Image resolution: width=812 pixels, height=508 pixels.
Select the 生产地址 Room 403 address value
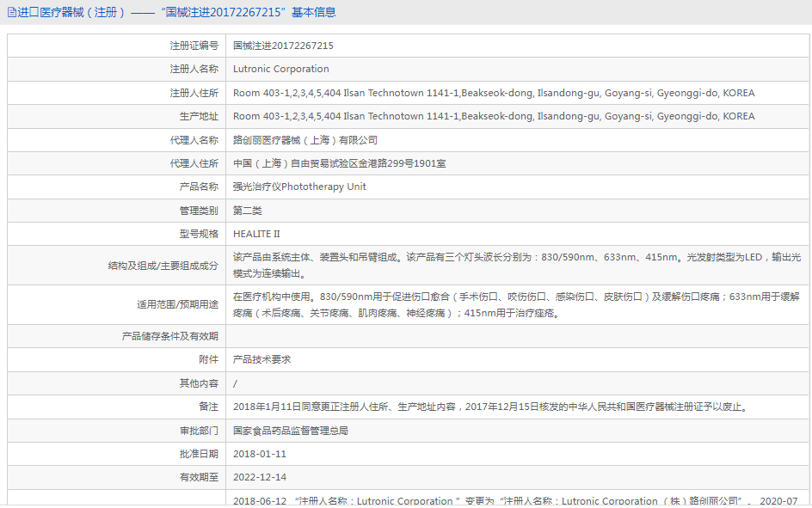click(494, 116)
